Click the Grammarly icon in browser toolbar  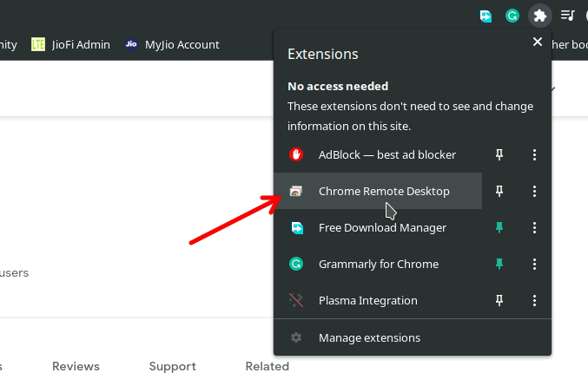click(x=512, y=16)
